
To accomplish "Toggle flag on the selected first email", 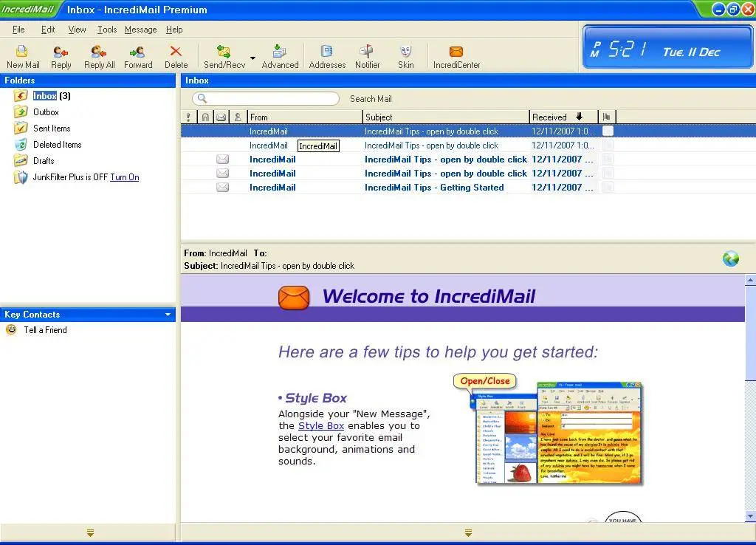I will pos(608,131).
